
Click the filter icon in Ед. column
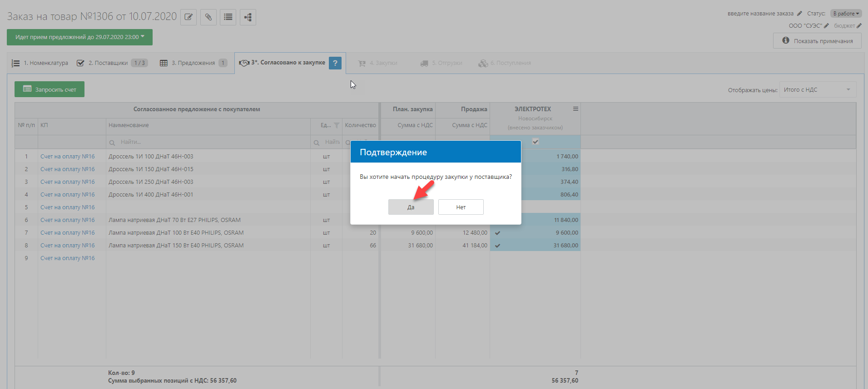coord(337,125)
